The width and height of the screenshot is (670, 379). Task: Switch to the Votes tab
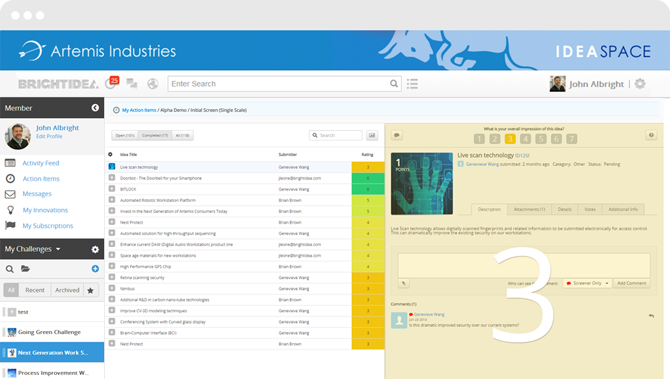pos(590,209)
